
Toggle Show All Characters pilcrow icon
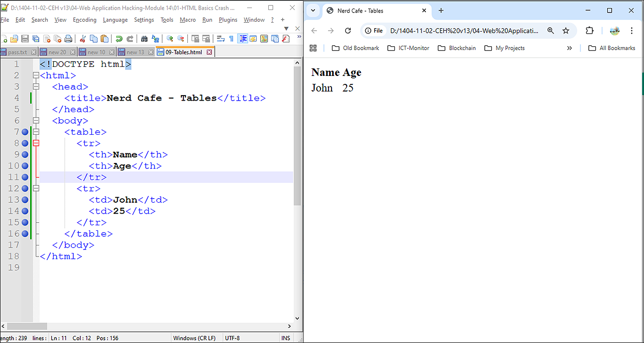(x=231, y=39)
